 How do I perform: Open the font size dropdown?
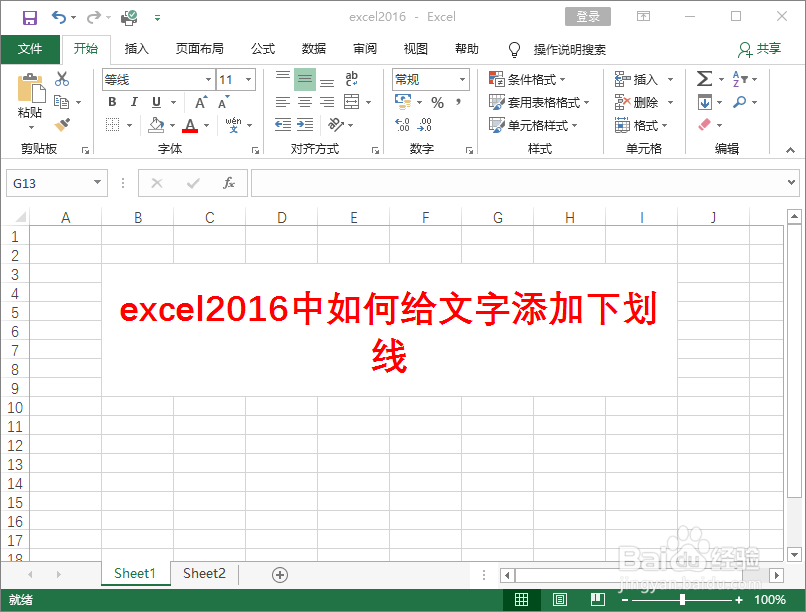pyautogui.click(x=249, y=79)
